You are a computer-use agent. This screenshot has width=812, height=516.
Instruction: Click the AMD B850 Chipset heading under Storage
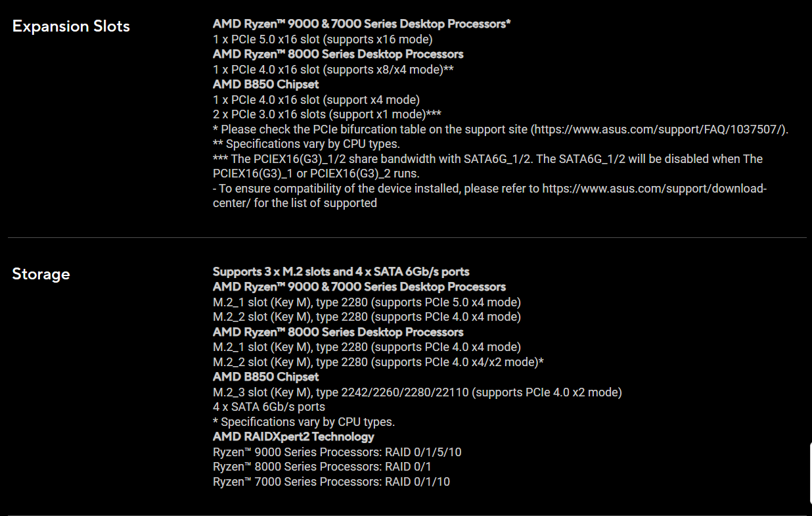point(265,377)
